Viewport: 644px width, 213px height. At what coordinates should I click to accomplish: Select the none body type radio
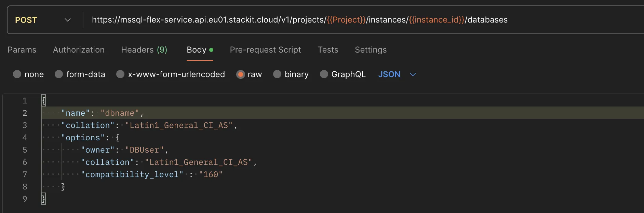click(17, 74)
